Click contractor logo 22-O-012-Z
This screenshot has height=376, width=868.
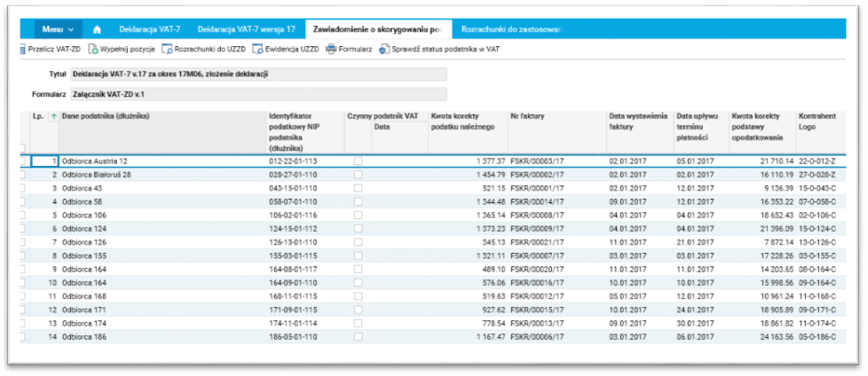pos(817,161)
